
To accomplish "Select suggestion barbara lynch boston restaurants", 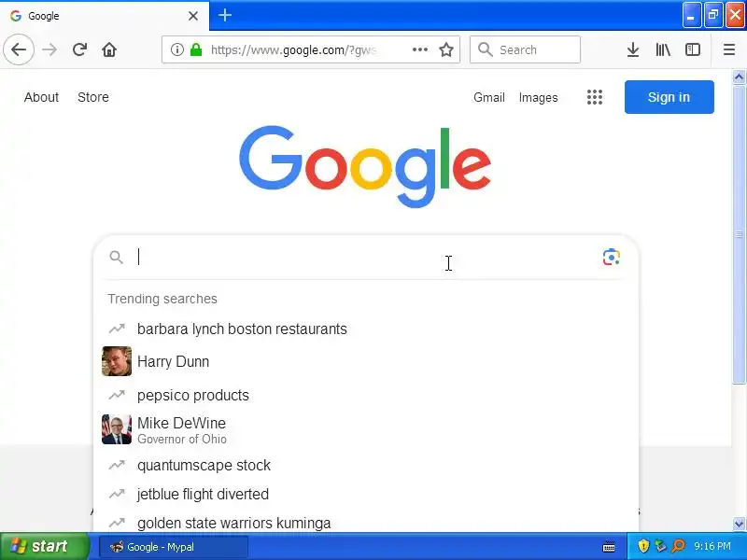I will [366, 329].
